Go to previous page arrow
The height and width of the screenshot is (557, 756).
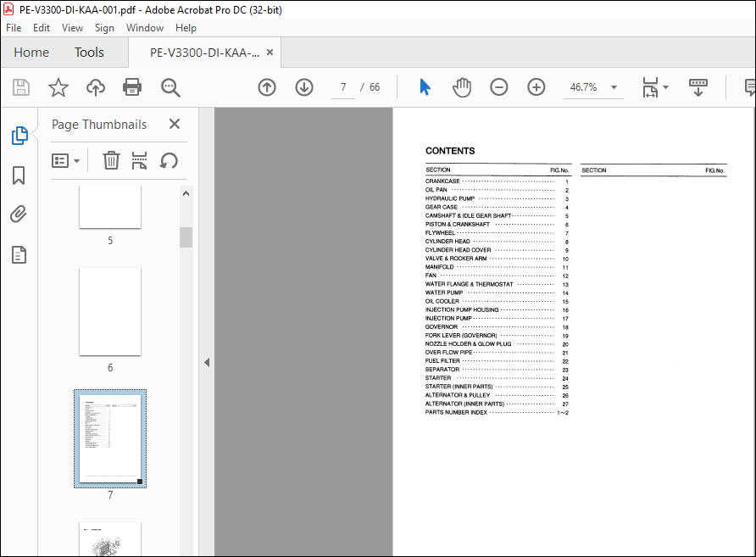coord(267,87)
